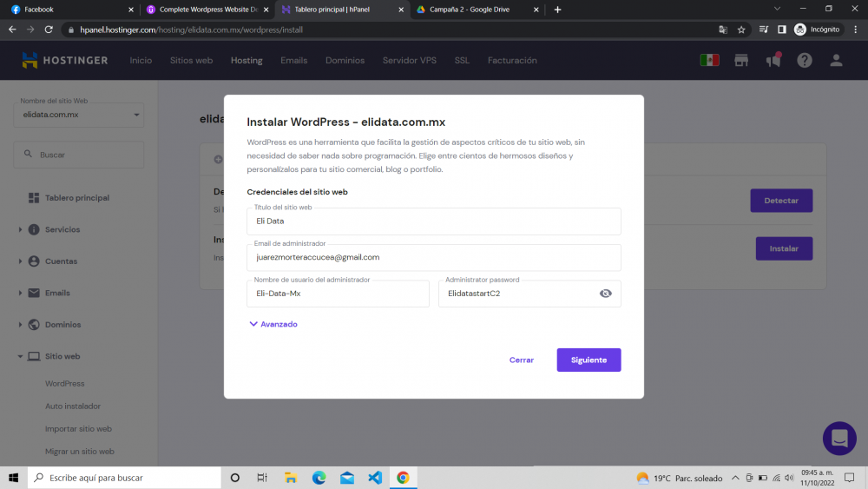The height and width of the screenshot is (489, 868).
Task: Open Importar sitio web in sidebar
Action: [78, 429]
